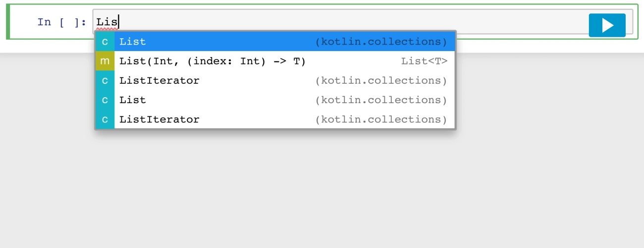This screenshot has height=248, width=644.
Task: Click class icon beside the upper ListIterator
Action: tap(105, 80)
